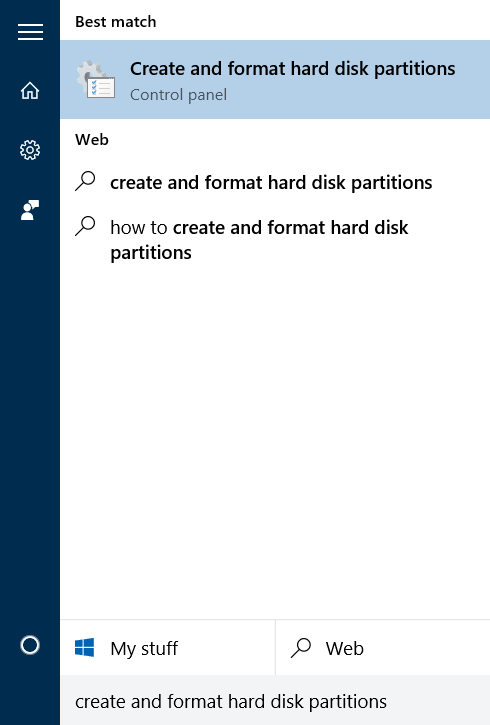Click the Control panel checklist result icon

pyautogui.click(x=96, y=80)
